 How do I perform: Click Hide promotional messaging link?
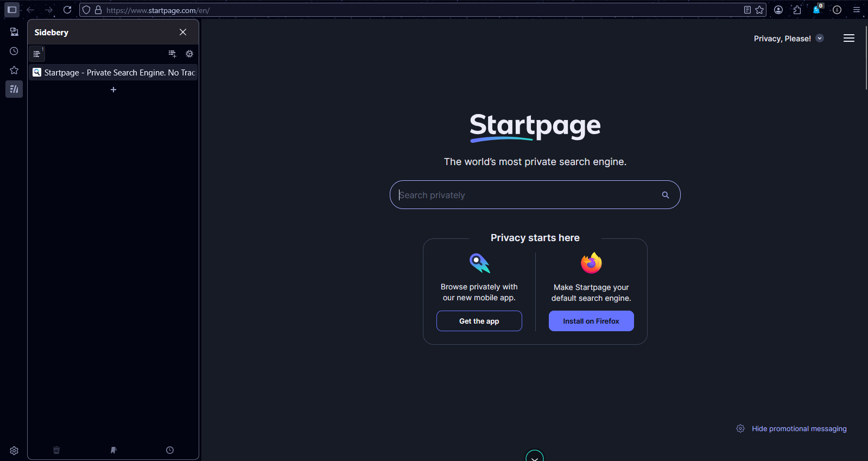[x=799, y=429]
